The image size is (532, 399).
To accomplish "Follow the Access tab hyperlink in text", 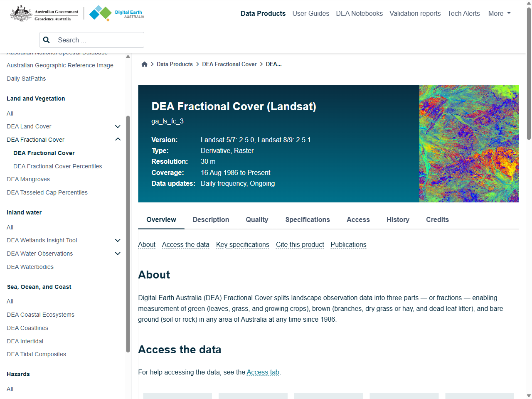I will coord(263,372).
